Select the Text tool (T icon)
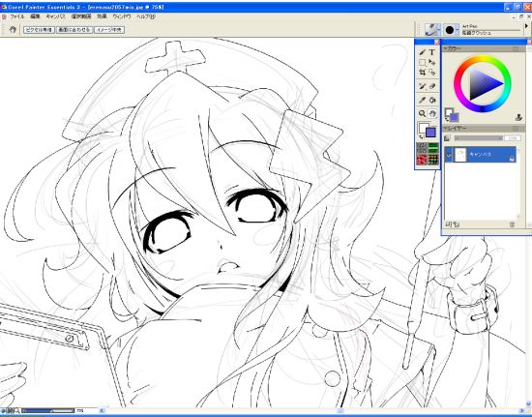 click(432, 52)
